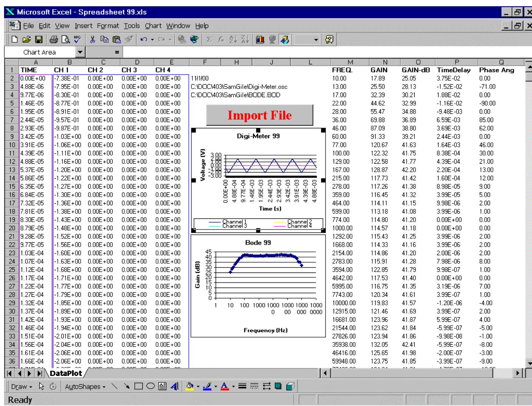Click the Paste clipboard icon
This screenshot has width=532, height=406.
point(116,39)
